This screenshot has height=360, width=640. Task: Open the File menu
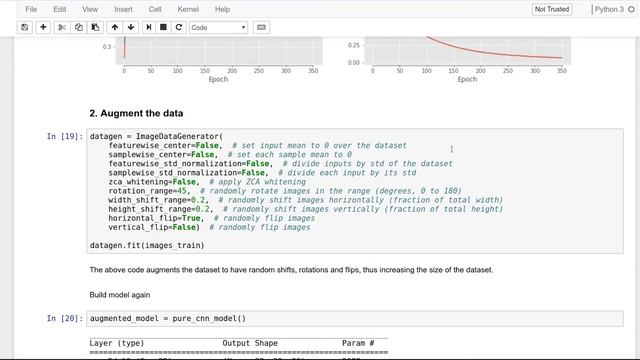pos(31,9)
